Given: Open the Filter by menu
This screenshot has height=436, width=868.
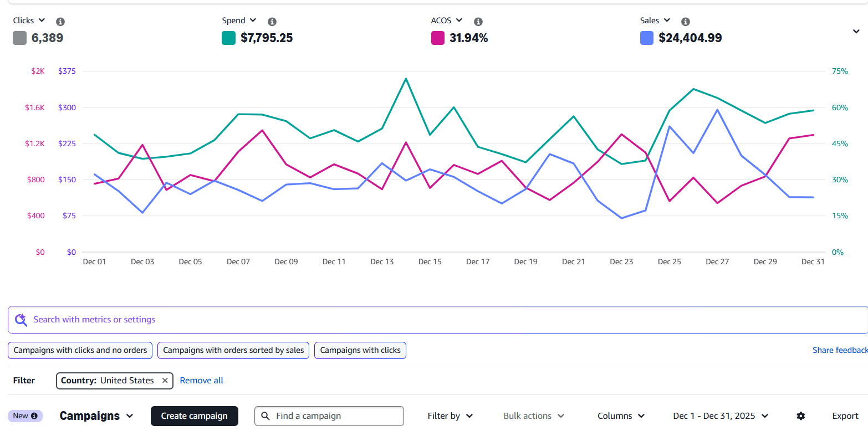Looking at the screenshot, I should coord(450,416).
